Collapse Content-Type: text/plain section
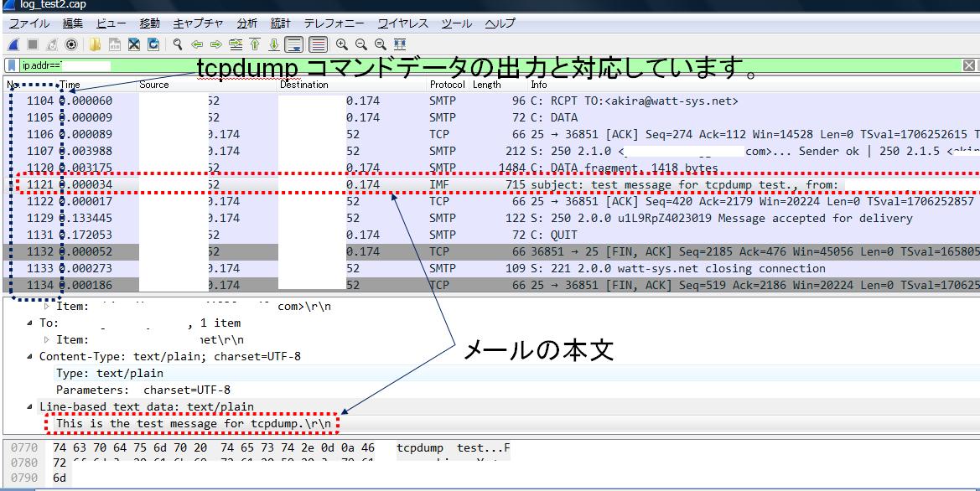Viewport: 980px width, 491px height. point(31,357)
